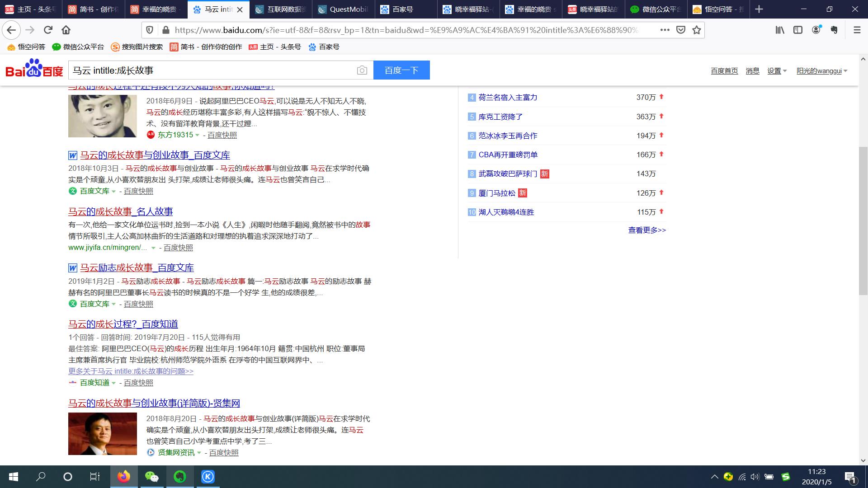Click Cortana circle on taskbar
Viewport: 868px width, 488px height.
tap(68, 477)
